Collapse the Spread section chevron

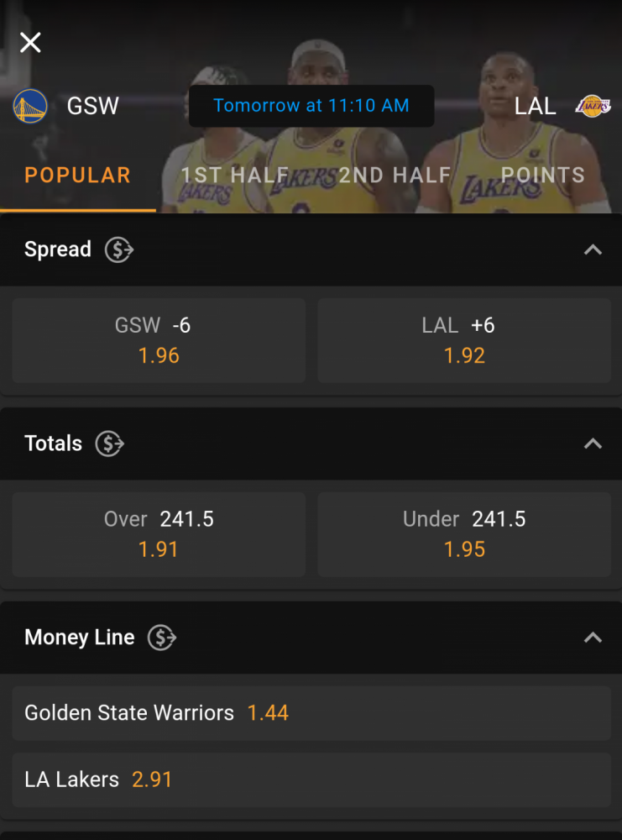(x=593, y=249)
